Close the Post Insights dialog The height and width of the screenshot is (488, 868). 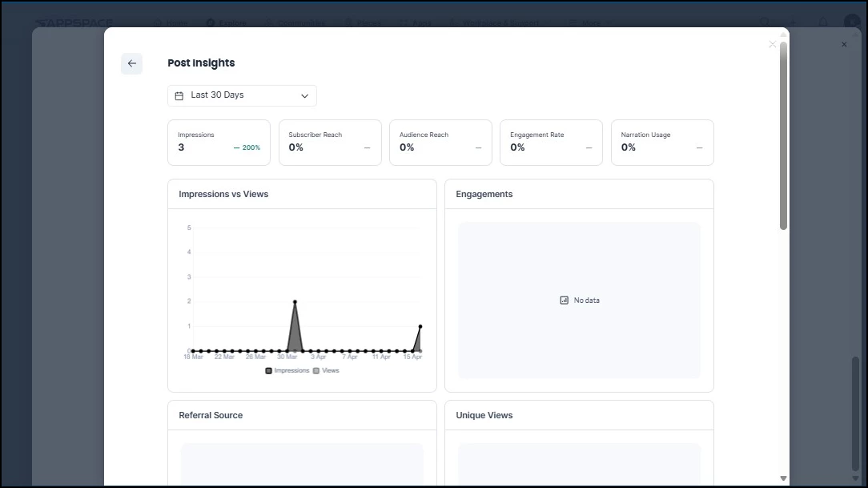[x=772, y=44]
